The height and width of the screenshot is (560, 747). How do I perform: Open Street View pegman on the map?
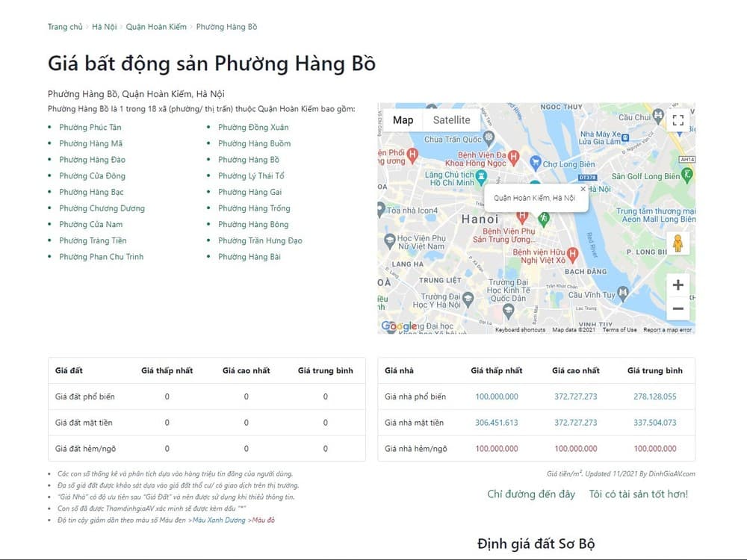pyautogui.click(x=678, y=243)
